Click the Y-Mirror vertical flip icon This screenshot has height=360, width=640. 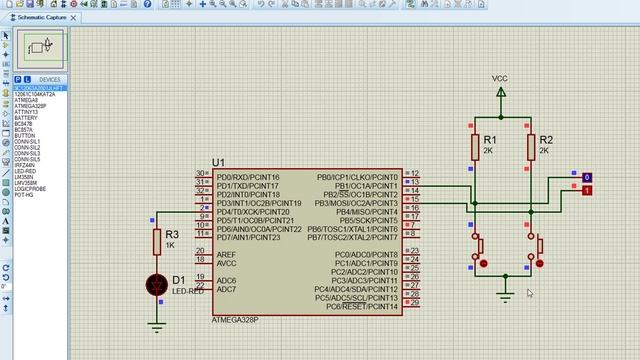(x=6, y=309)
